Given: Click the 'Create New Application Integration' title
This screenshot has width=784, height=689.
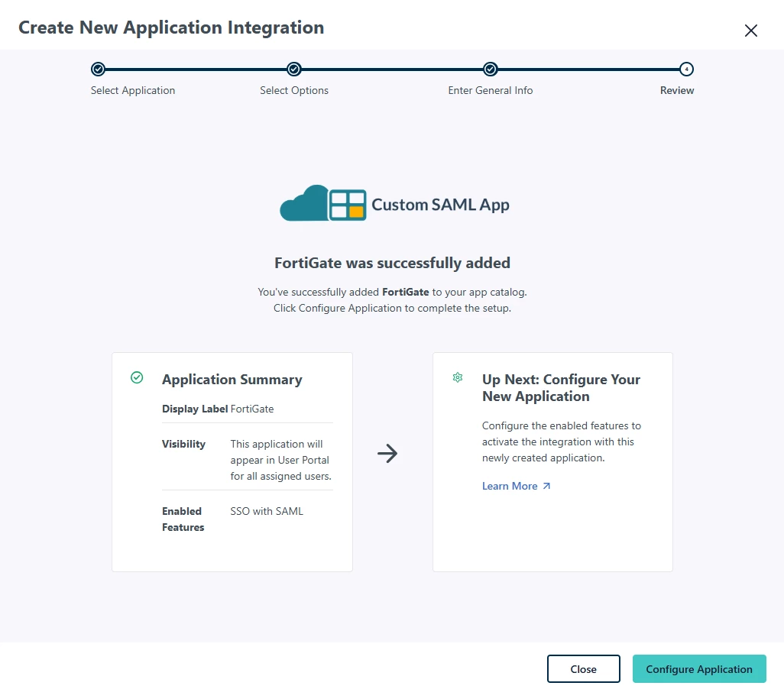Looking at the screenshot, I should tap(171, 27).
